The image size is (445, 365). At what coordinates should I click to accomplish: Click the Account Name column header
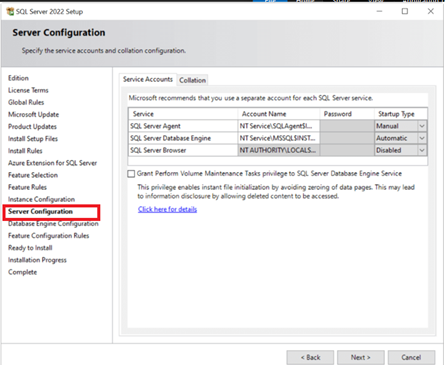pyautogui.click(x=279, y=114)
